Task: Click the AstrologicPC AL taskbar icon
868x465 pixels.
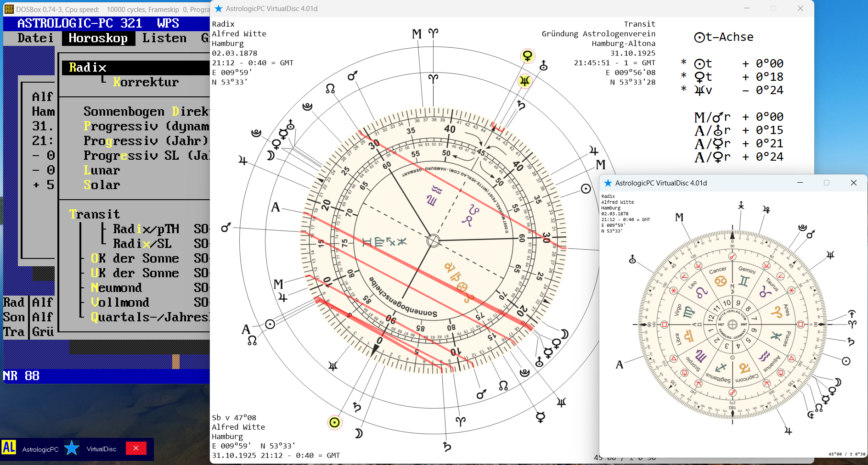Action: tap(8, 448)
